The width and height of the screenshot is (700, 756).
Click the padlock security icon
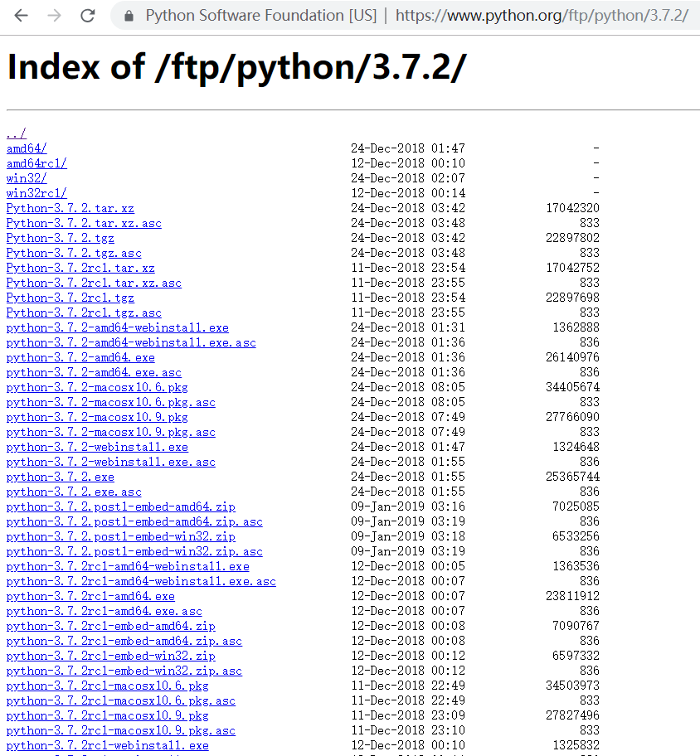pyautogui.click(x=129, y=16)
